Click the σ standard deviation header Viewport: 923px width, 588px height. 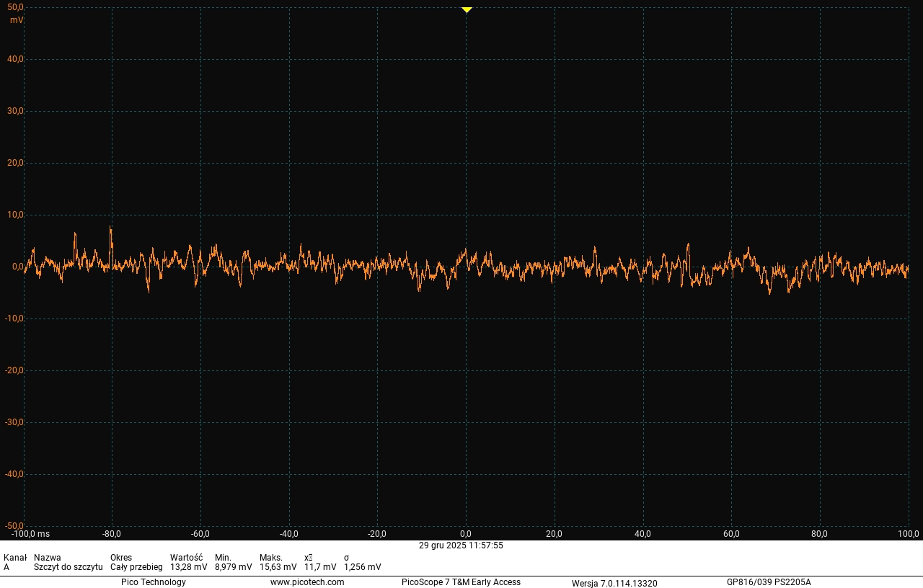347,558
